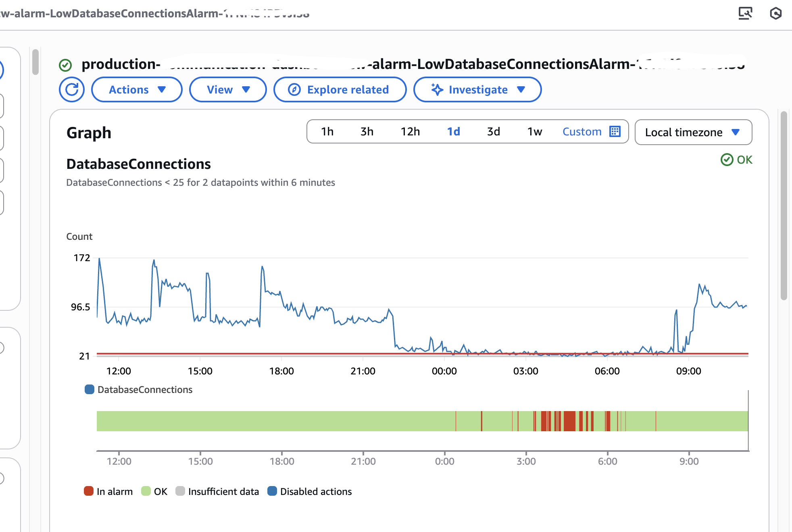The width and height of the screenshot is (792, 532).
Task: Click the green OK status icon
Action: coord(727,159)
